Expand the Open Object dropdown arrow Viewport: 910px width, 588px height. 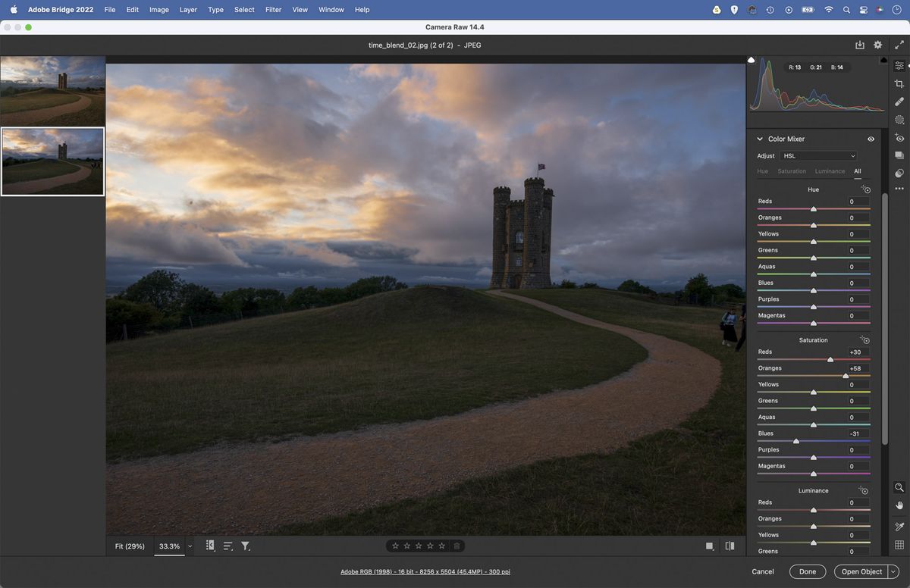(x=893, y=571)
